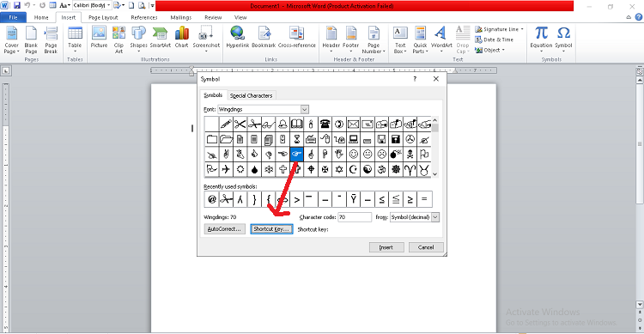Insert a Cross-reference
Screen dimensions: 644x334
[x=297, y=38]
